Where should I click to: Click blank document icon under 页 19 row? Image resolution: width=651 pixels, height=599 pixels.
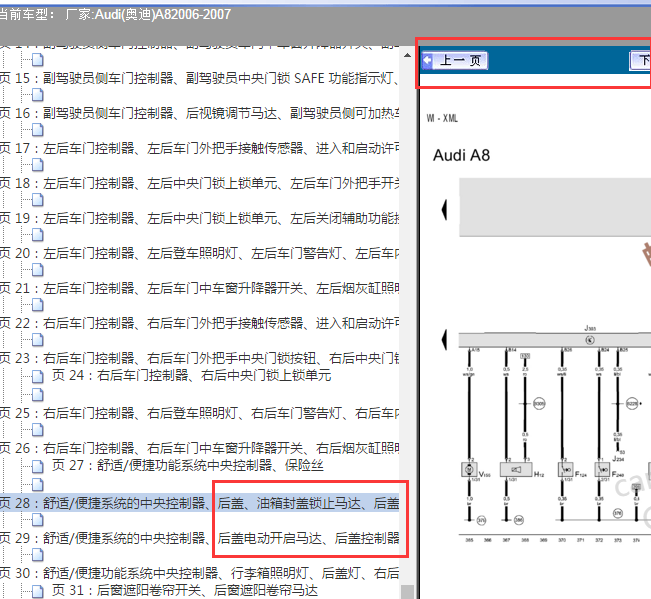(x=38, y=235)
